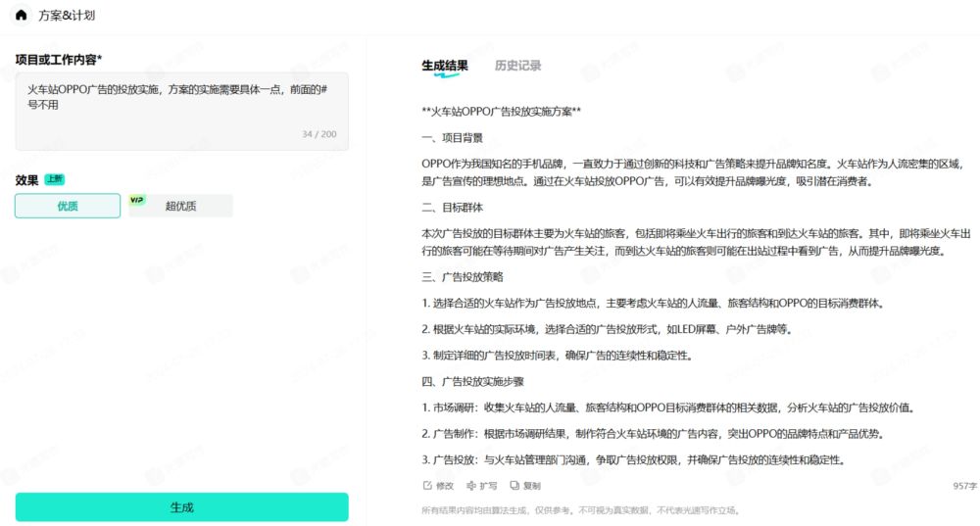This screenshot has height=526, width=980.
Task: Click the 34 / 200 character counter
Action: 319,133
